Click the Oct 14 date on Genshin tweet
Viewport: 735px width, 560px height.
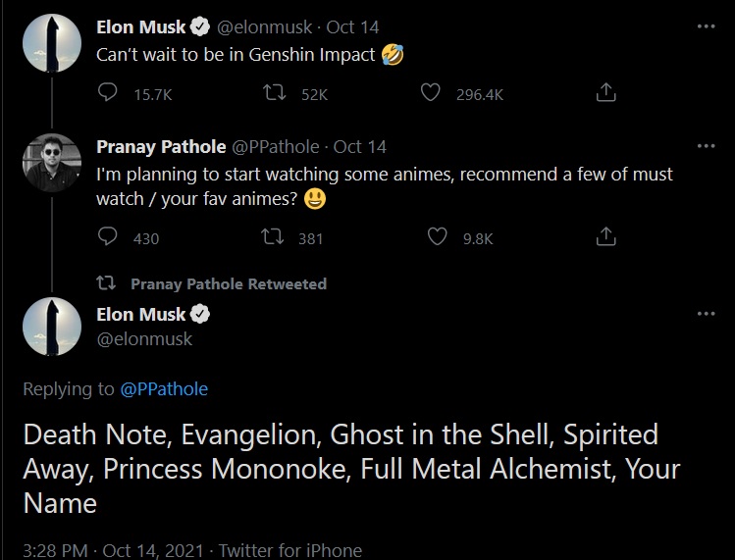pos(352,26)
